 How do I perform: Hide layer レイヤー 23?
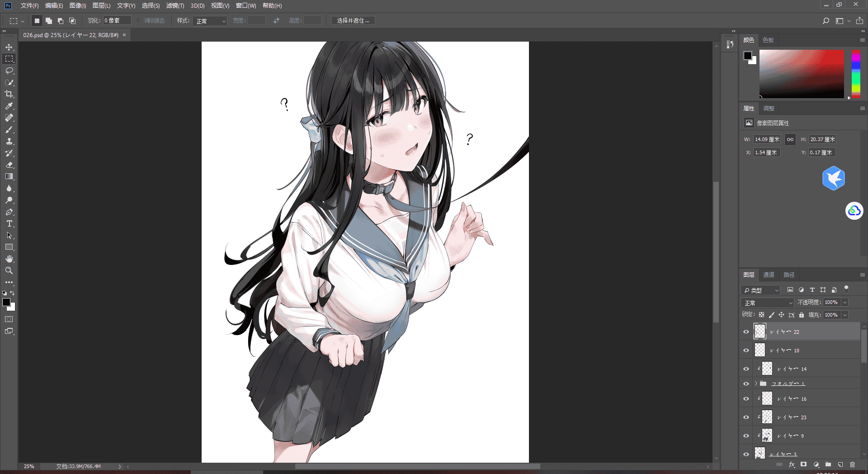pos(746,417)
